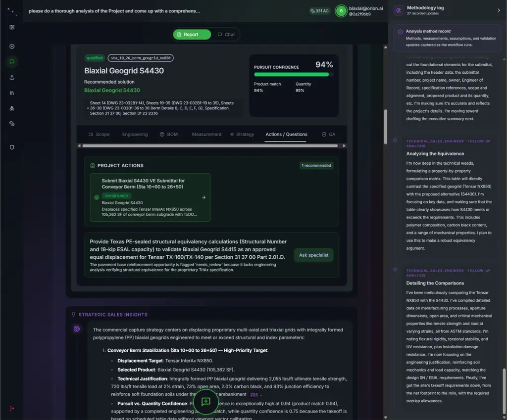This screenshot has width=507, height=420.
Task: Open the 204 citation link
Action: 254,394
